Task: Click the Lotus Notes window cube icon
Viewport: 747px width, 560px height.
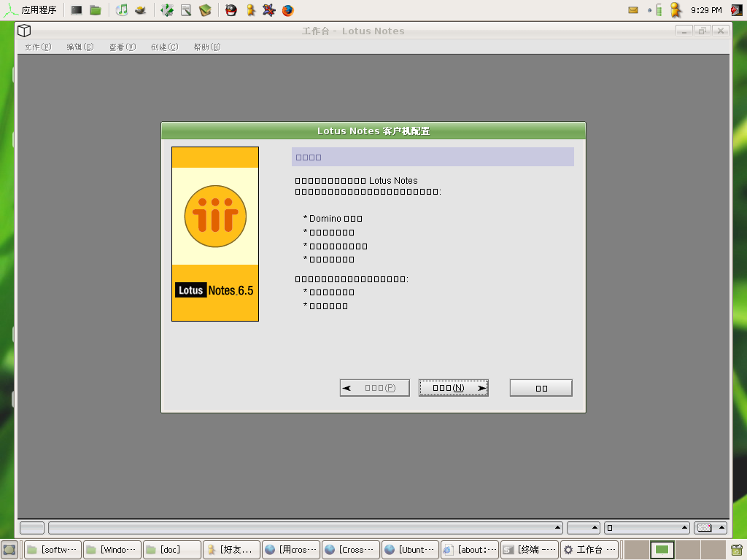Action: click(x=24, y=31)
